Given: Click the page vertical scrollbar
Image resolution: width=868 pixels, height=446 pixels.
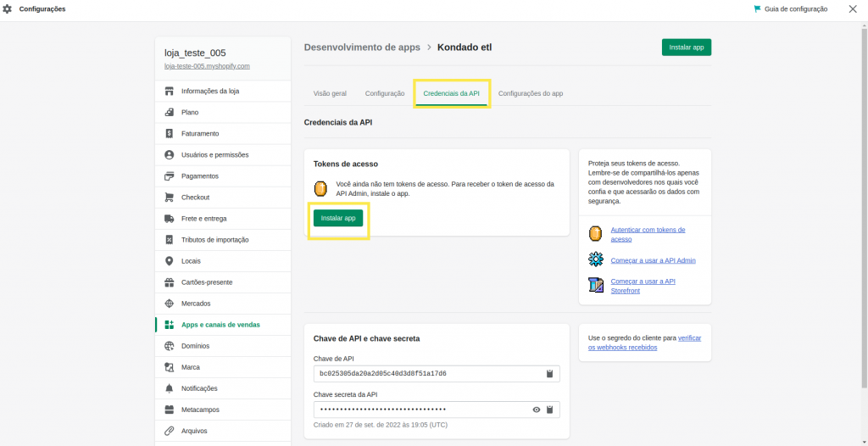Looking at the screenshot, I should (864, 205).
